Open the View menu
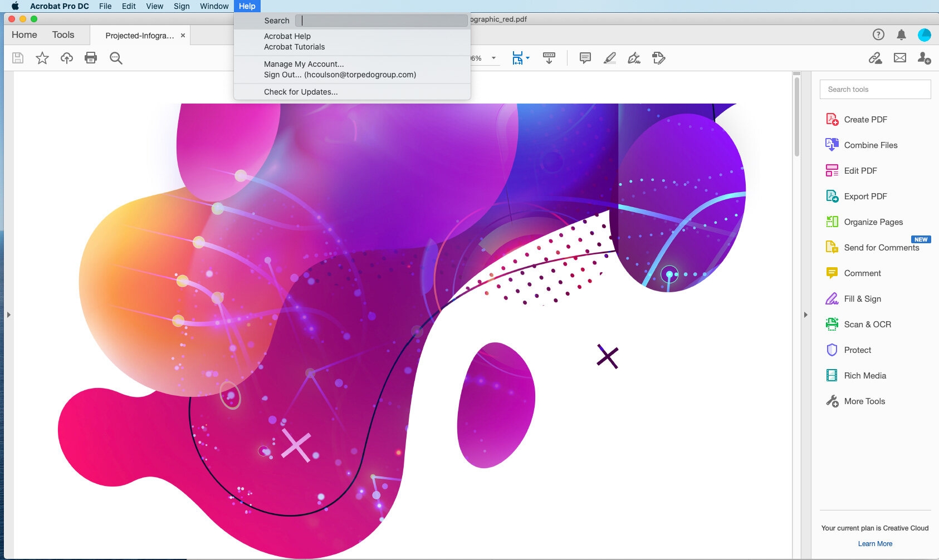 point(154,6)
